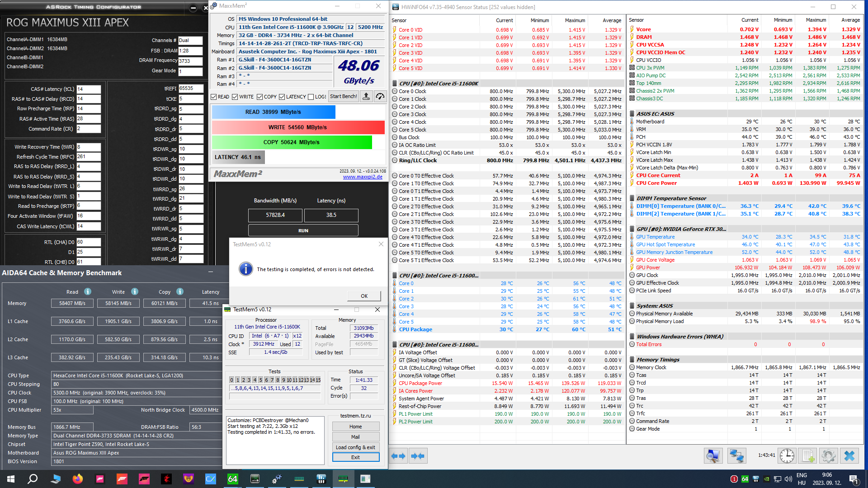Select Total Errors row under WHEA
Viewport: 868px width, 488px height.
pos(745,344)
